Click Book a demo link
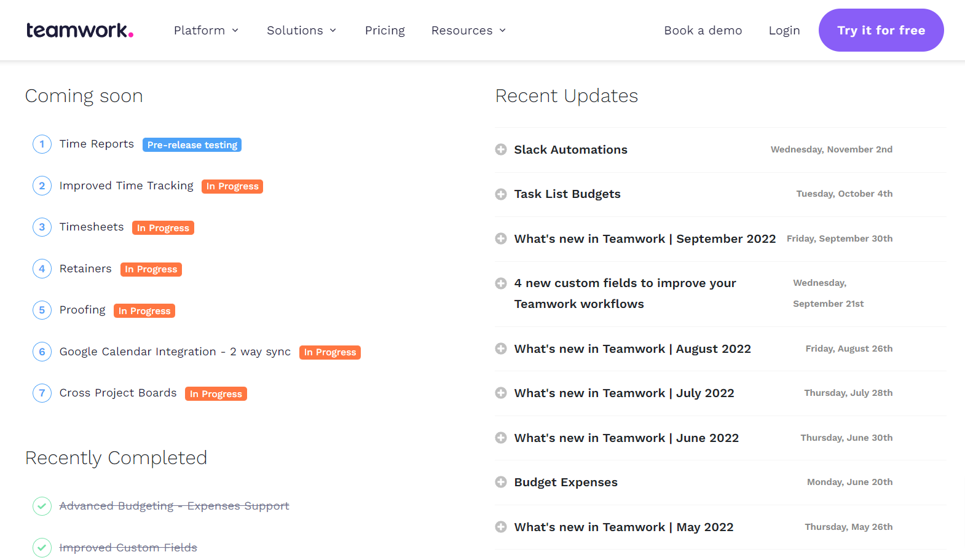 point(703,30)
